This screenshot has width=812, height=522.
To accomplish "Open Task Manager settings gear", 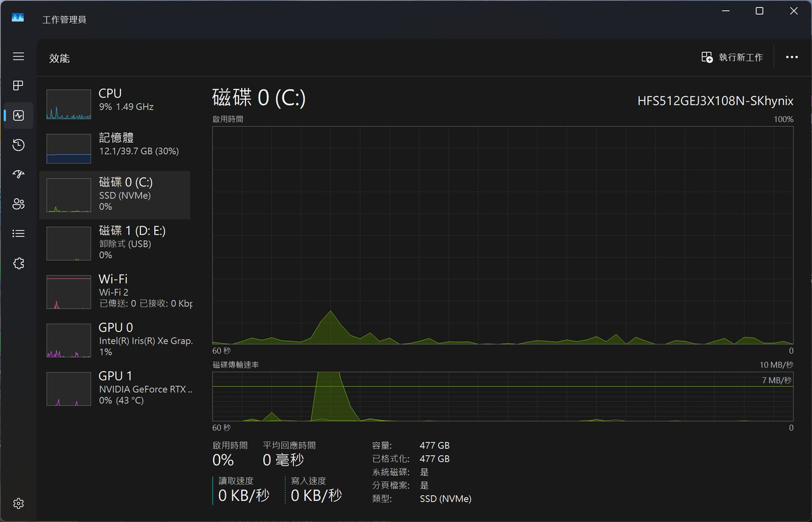I will pyautogui.click(x=18, y=504).
